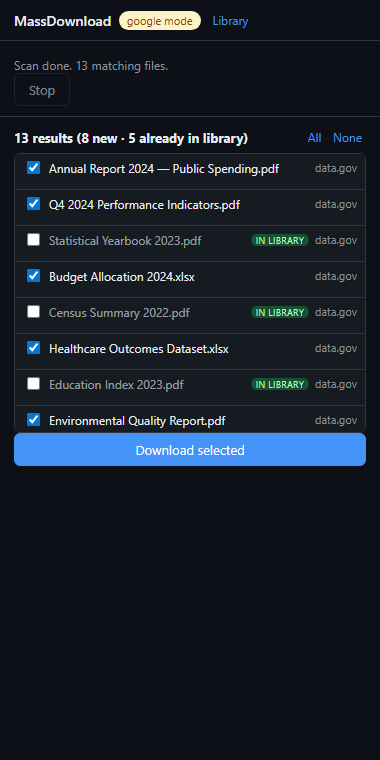Click data.gov source on Census Summary row
Viewport: 380px width, 760px height.
click(336, 312)
